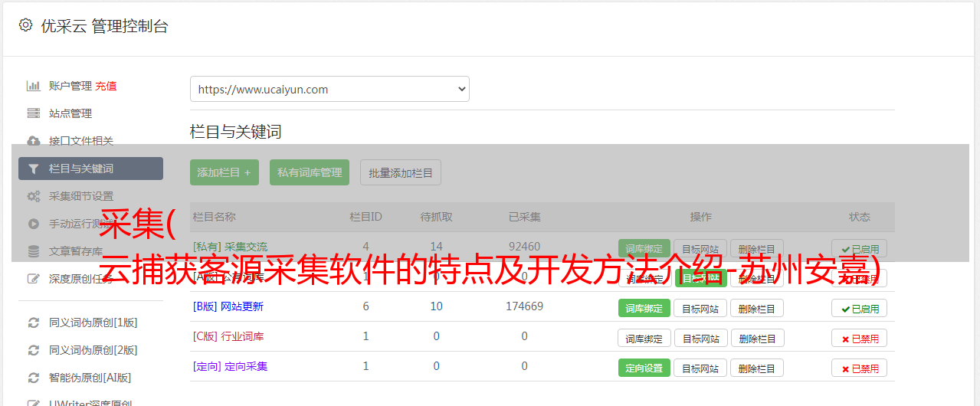Viewport: 980px width, 406px height.
Task: Click the filter funnel icon for 栏目与关键词
Action: coord(33,169)
